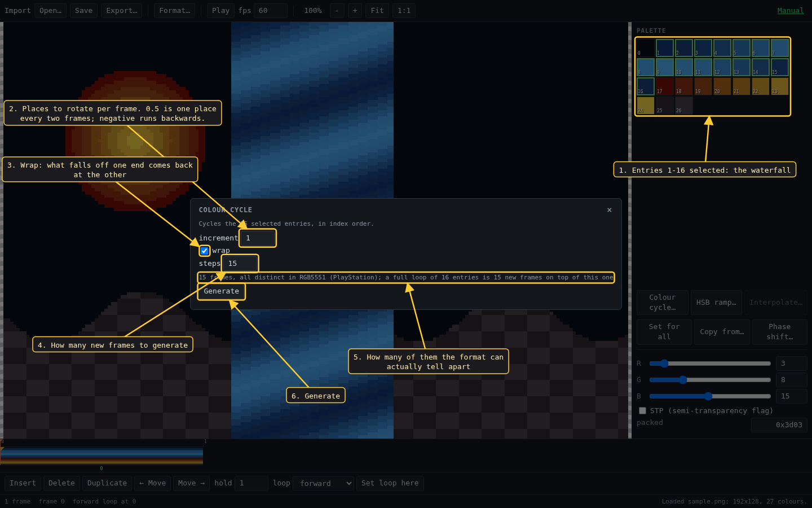The width and height of the screenshot is (812, 508).
Task: Click the steps input field
Action: click(x=240, y=264)
